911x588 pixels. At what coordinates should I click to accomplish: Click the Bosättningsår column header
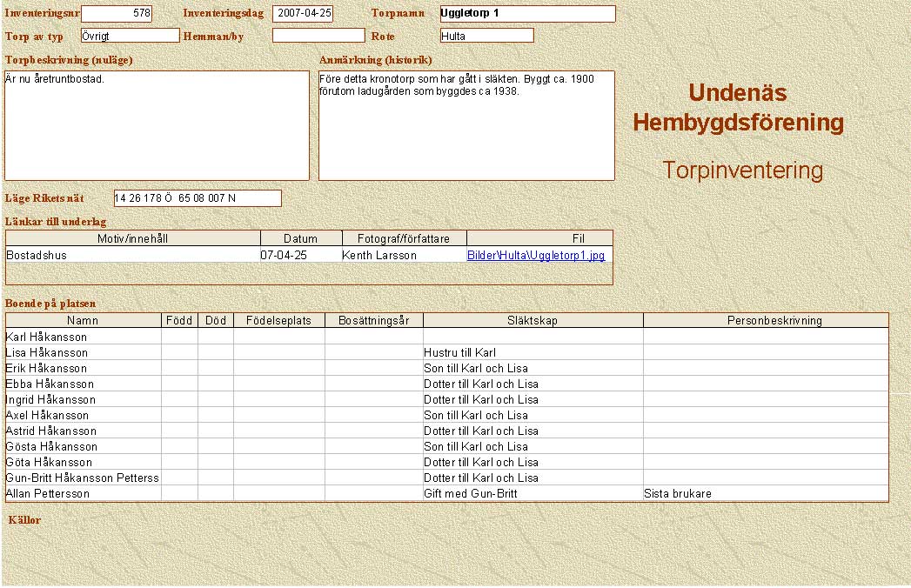373,321
